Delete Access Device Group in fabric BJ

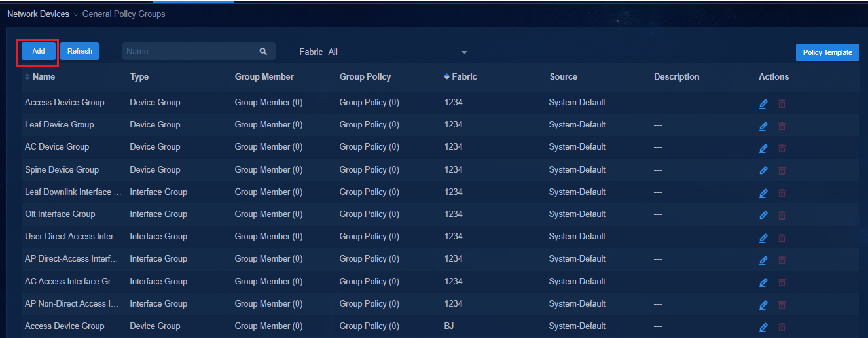[782, 328]
